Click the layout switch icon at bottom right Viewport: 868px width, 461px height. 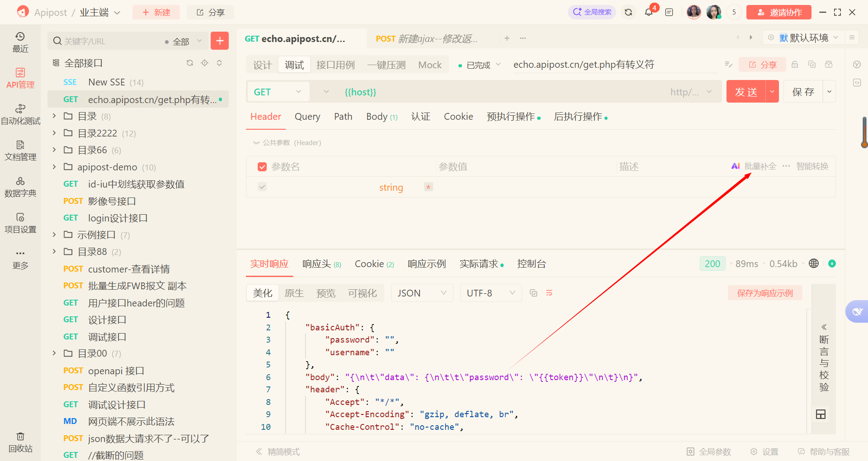(821, 414)
